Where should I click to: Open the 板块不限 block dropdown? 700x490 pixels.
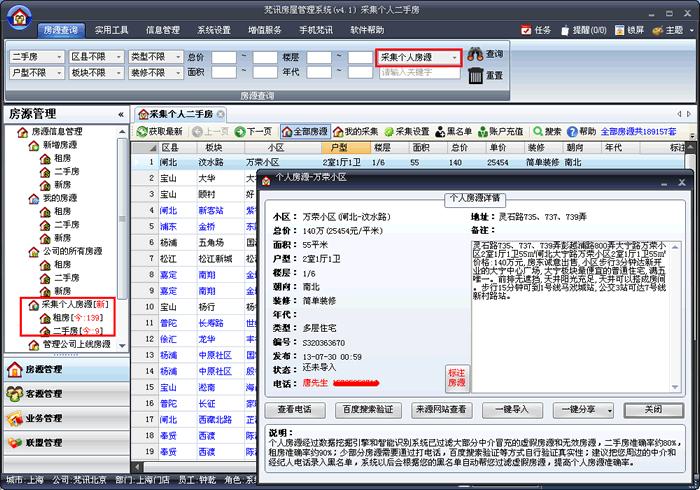point(97,73)
